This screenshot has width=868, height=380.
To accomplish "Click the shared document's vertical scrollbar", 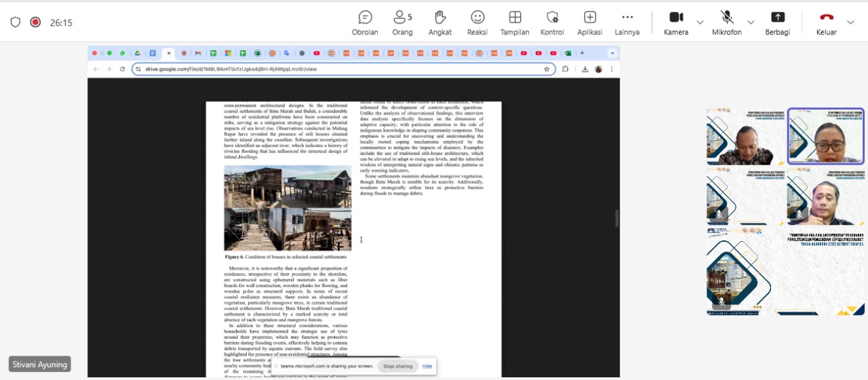I will point(616,218).
